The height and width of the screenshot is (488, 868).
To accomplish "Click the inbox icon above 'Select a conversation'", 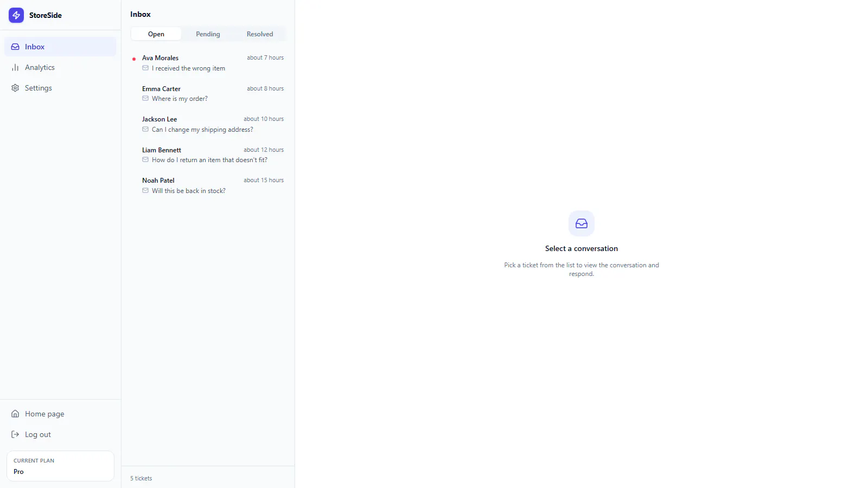I will point(582,223).
